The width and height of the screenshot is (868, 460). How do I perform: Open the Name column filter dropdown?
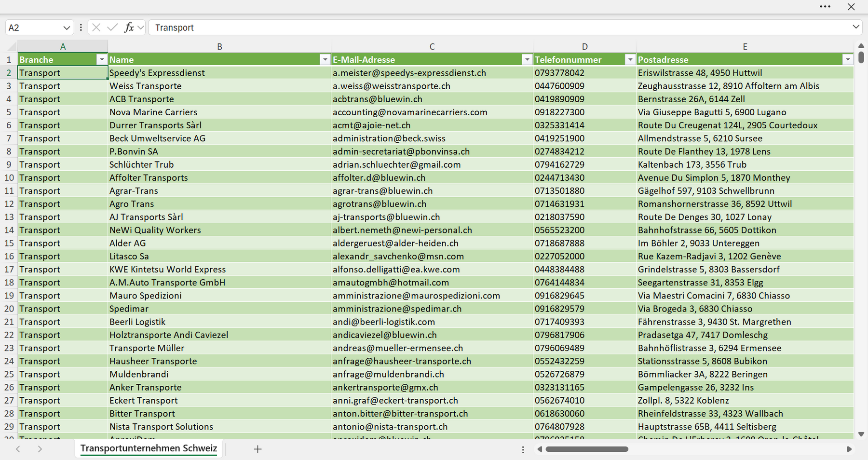325,59
